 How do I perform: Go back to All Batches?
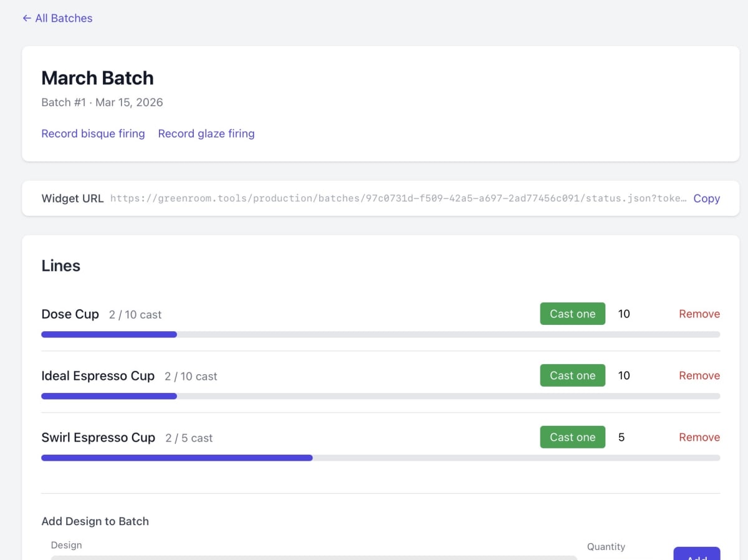click(x=57, y=18)
